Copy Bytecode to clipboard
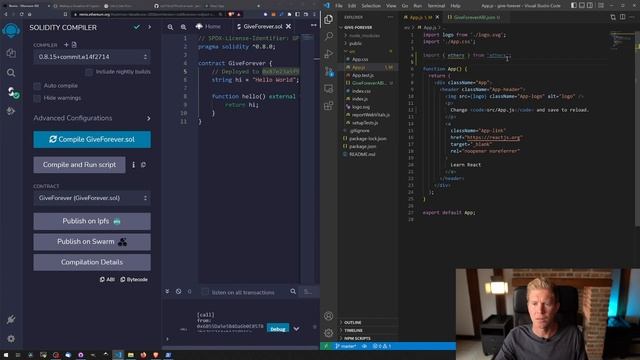Viewport: 640px width, 360px height. (134, 280)
